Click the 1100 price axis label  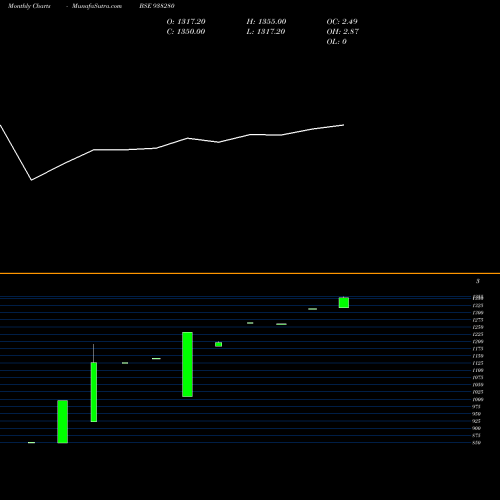coord(478,370)
